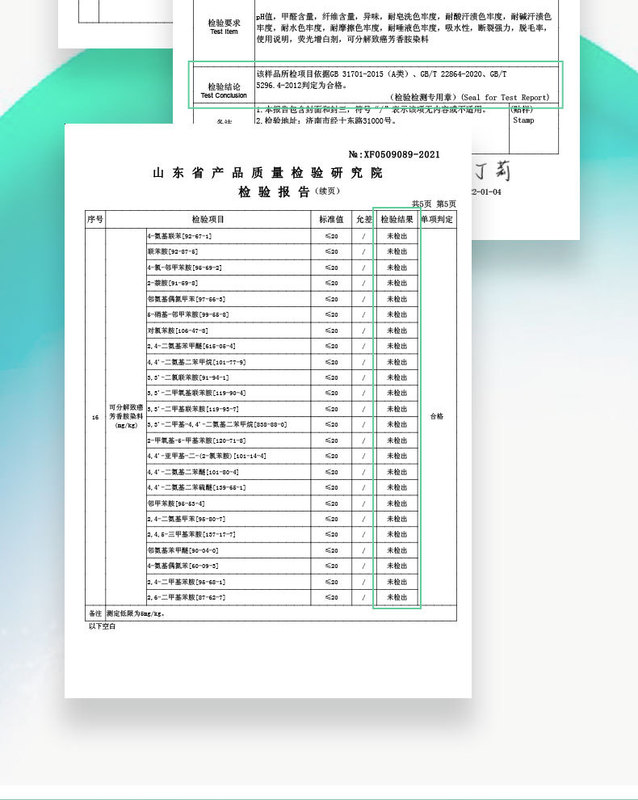This screenshot has height=800, width=638.
Task: Click 未检出 result in the 4-氨基联苯 row
Action: [x=397, y=236]
